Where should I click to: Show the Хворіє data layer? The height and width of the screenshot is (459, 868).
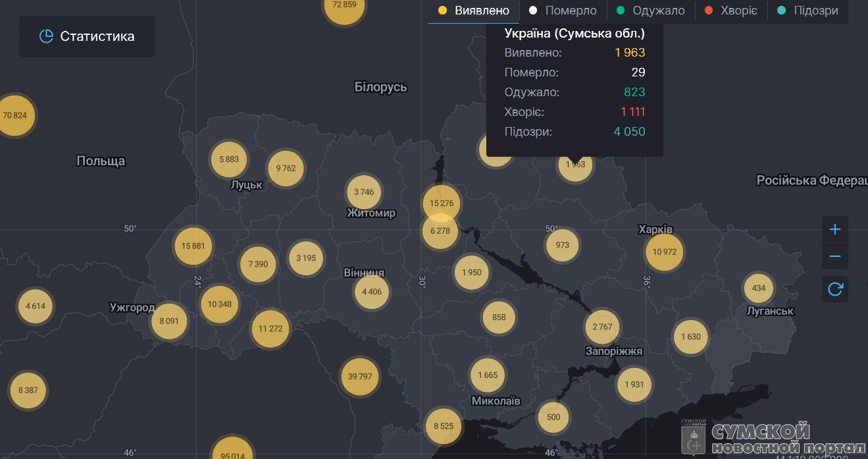coord(731,11)
